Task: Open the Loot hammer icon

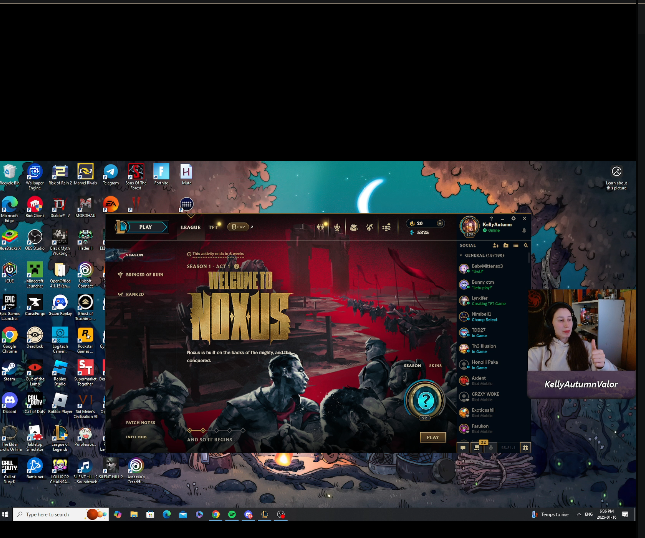Action: (369, 227)
